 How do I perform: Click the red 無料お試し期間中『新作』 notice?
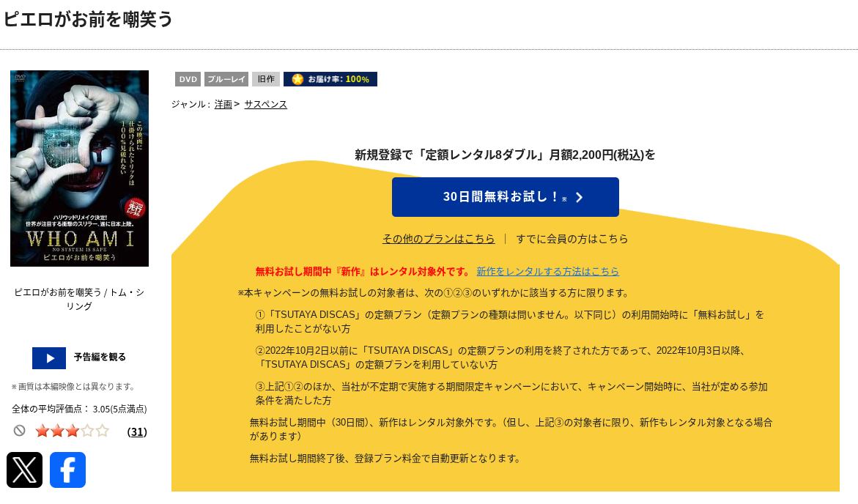coord(363,272)
